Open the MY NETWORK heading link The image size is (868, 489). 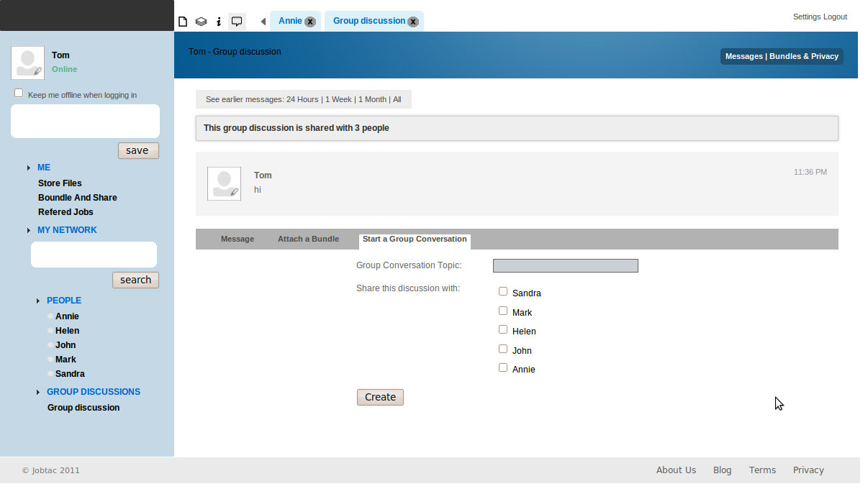click(x=67, y=230)
